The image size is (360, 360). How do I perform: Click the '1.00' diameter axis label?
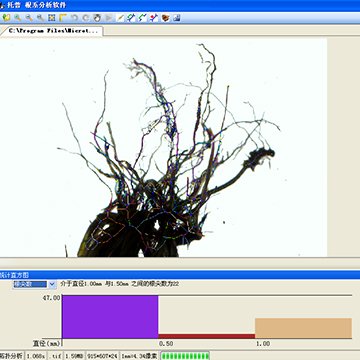[262, 344]
